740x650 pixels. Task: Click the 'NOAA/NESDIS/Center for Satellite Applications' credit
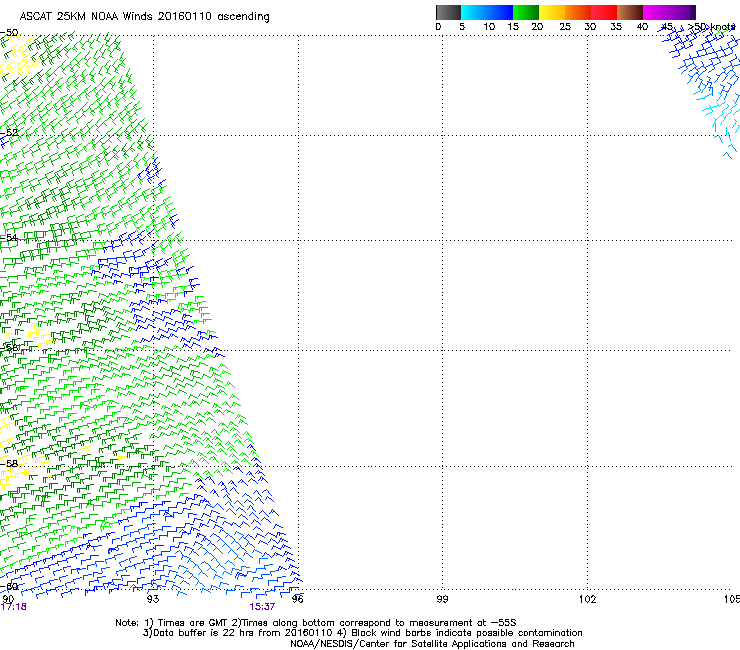point(432,644)
